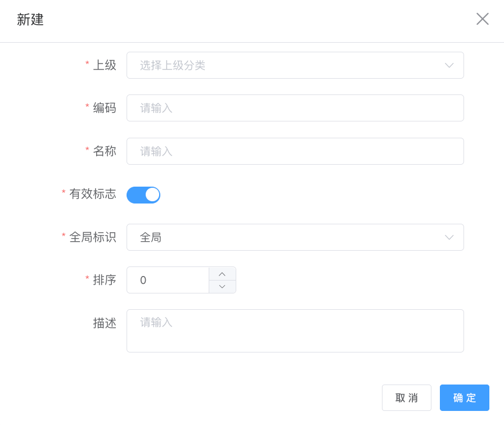Click the 有效标志 field label
Screen dimensions: 504x425
click(92, 194)
